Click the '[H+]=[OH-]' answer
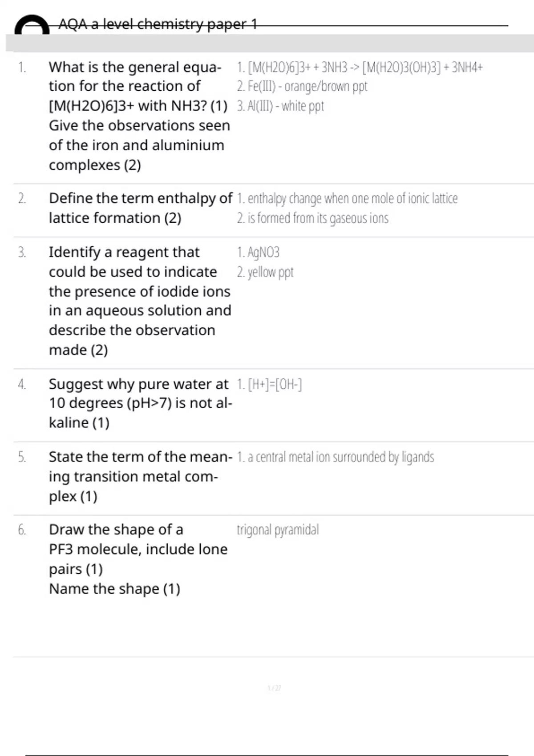The width and height of the screenshot is (534, 756). coord(269,384)
